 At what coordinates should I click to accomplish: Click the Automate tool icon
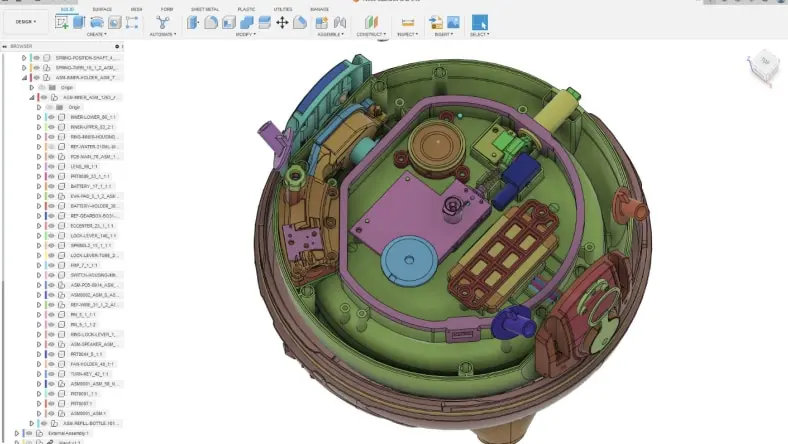163,22
